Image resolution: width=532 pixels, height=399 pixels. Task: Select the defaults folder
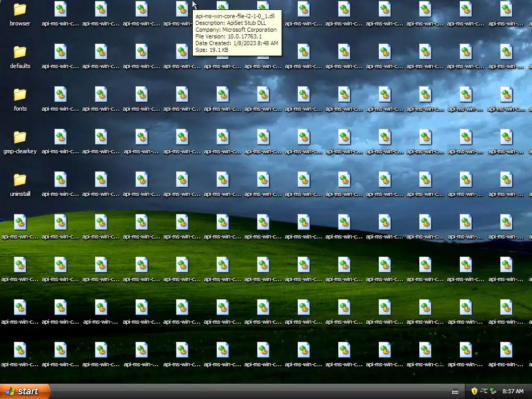(x=20, y=57)
